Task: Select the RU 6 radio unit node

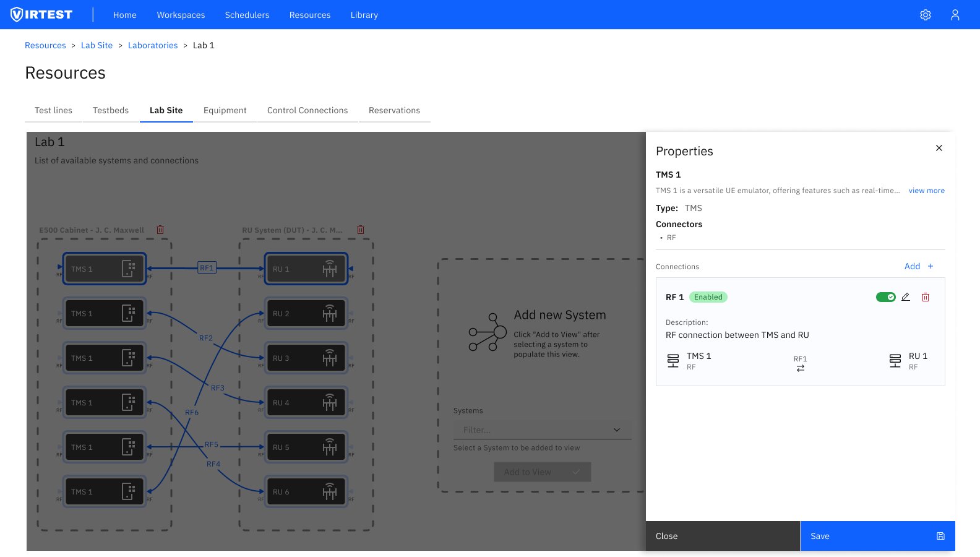Action: [306, 492]
